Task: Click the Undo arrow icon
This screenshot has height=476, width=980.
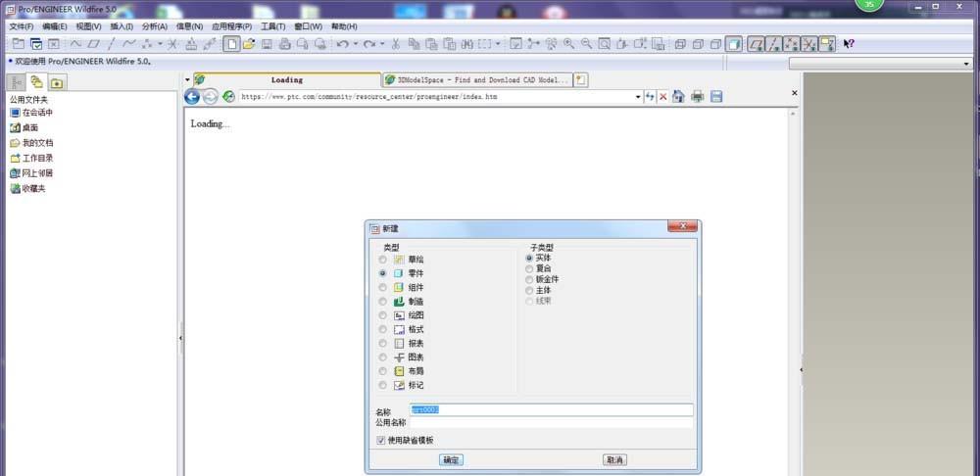Action: click(x=342, y=44)
